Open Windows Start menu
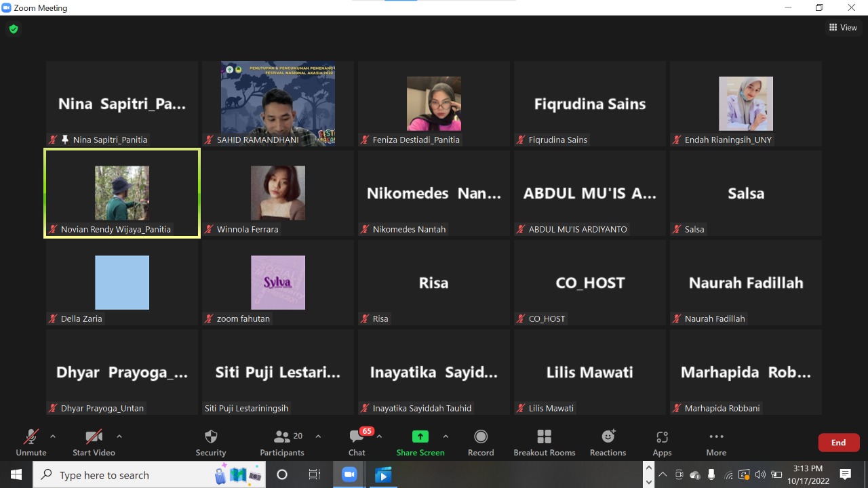868x488 pixels. click(16, 475)
